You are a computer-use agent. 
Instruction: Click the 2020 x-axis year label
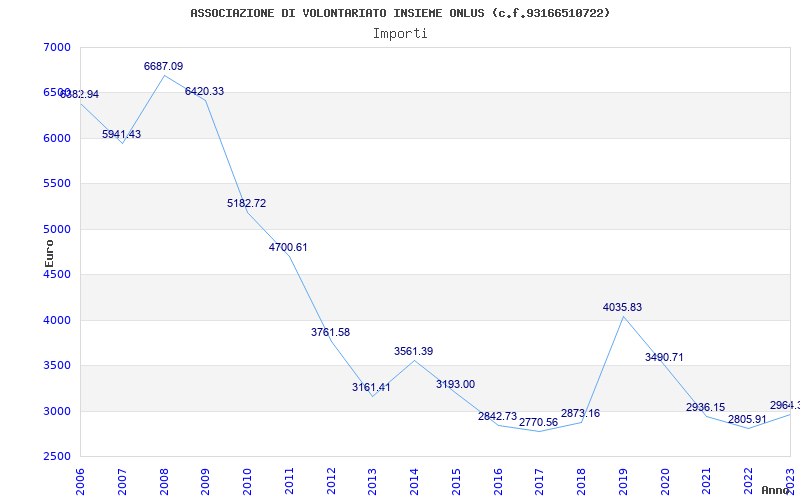point(665,481)
